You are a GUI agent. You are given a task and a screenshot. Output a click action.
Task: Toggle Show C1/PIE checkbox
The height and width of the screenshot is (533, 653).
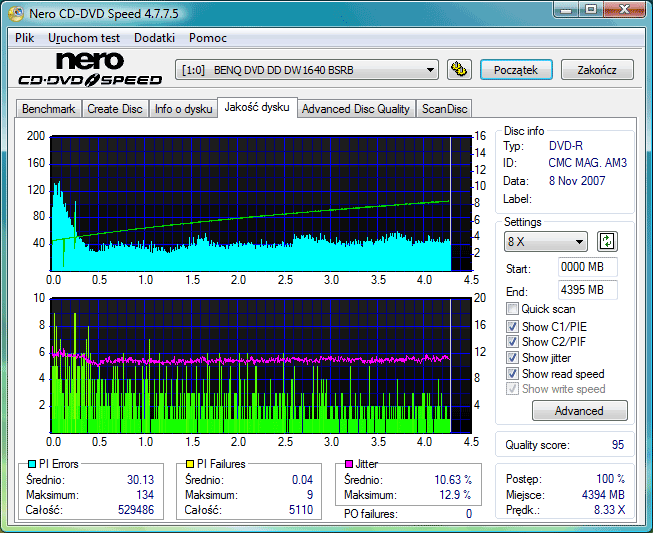click(512, 326)
